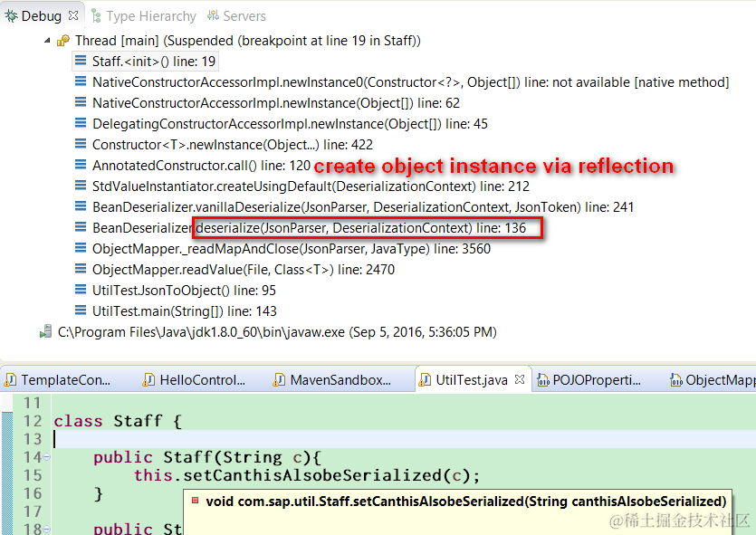Select DelegatingConstructorAccessorImpl.newInstance line: 45 frame
The image size is (756, 535).
(x=290, y=123)
